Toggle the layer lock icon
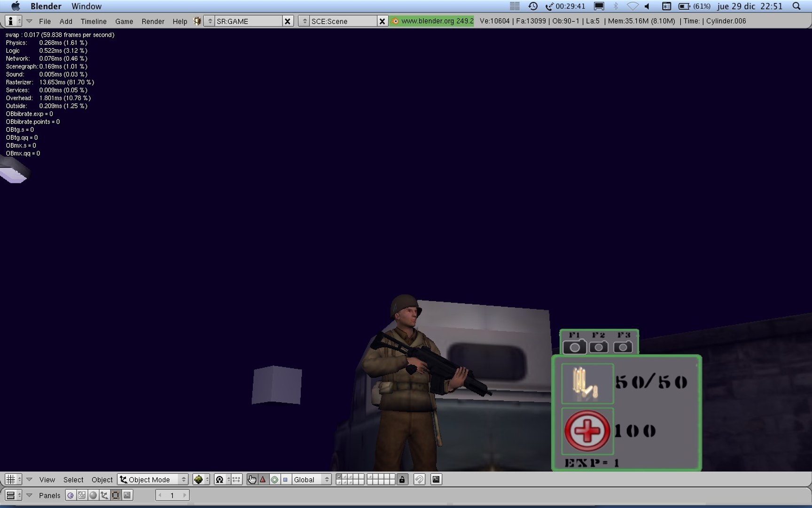The image size is (812, 508). coord(402,479)
